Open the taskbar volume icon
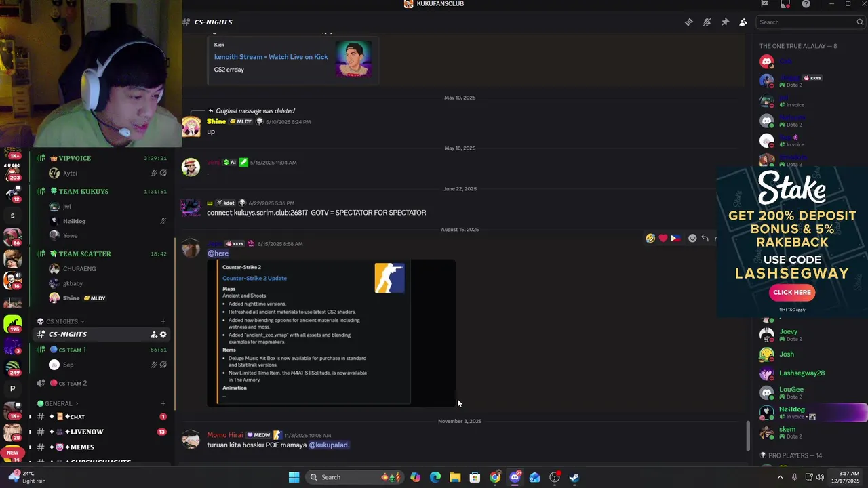This screenshot has width=868, height=488. pos(820,477)
